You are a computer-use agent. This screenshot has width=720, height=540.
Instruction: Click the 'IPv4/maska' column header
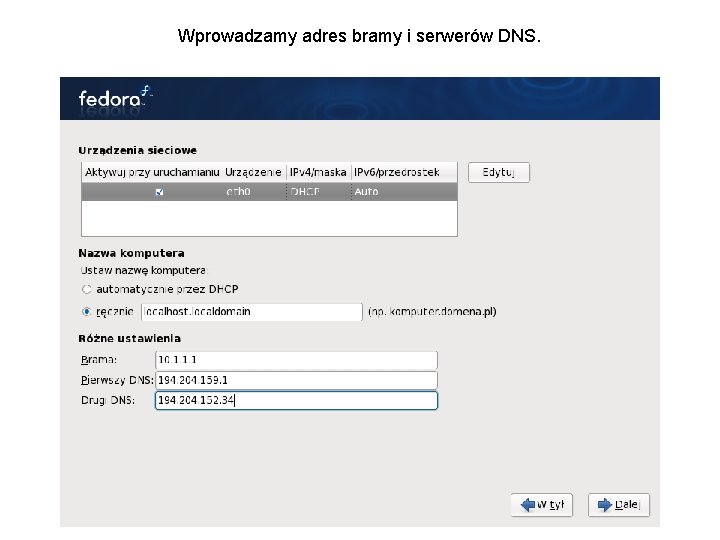(318, 172)
